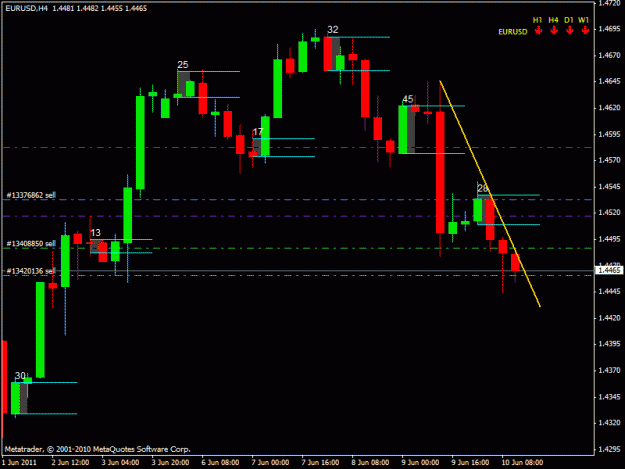Image resolution: width=625 pixels, height=469 pixels.
Task: Click the 1.4320 price scale value
Action: pyautogui.click(x=609, y=423)
